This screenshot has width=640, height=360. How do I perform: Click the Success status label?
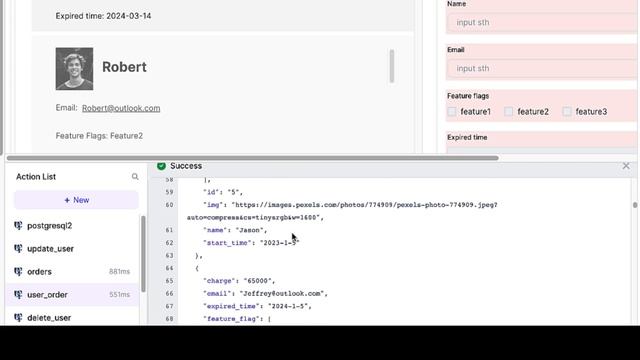pyautogui.click(x=186, y=166)
